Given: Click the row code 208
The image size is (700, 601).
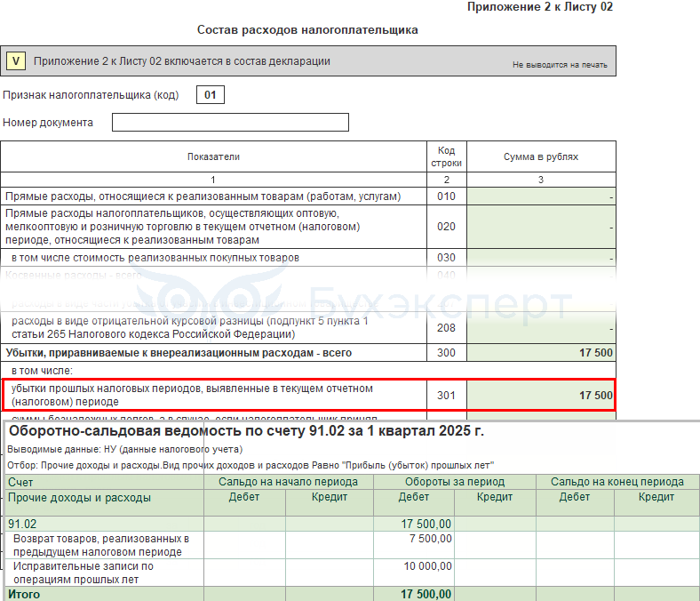Looking at the screenshot, I should click(446, 328).
